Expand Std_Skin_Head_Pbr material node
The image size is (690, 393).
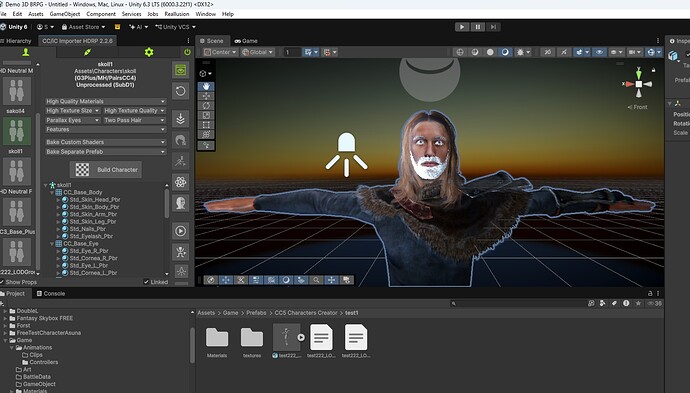[x=59, y=200]
